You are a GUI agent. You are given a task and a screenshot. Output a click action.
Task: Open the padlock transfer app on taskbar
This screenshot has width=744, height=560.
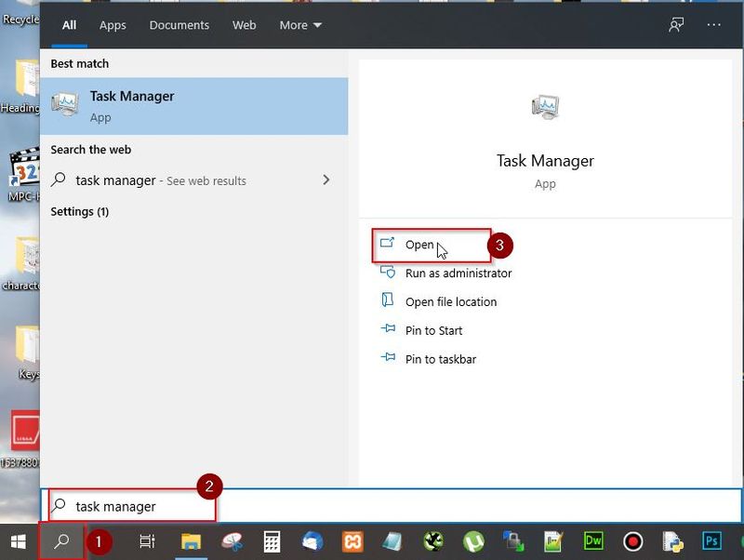click(x=513, y=541)
